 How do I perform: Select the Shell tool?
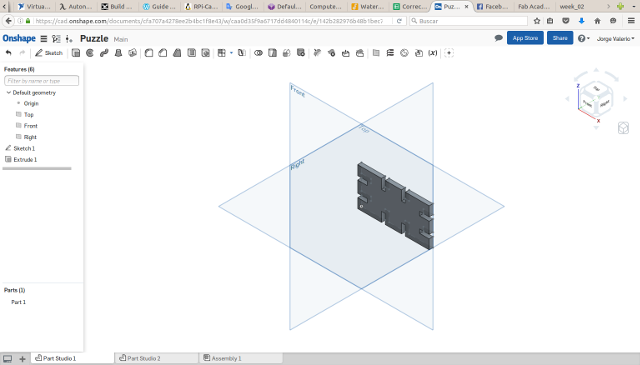191,53
